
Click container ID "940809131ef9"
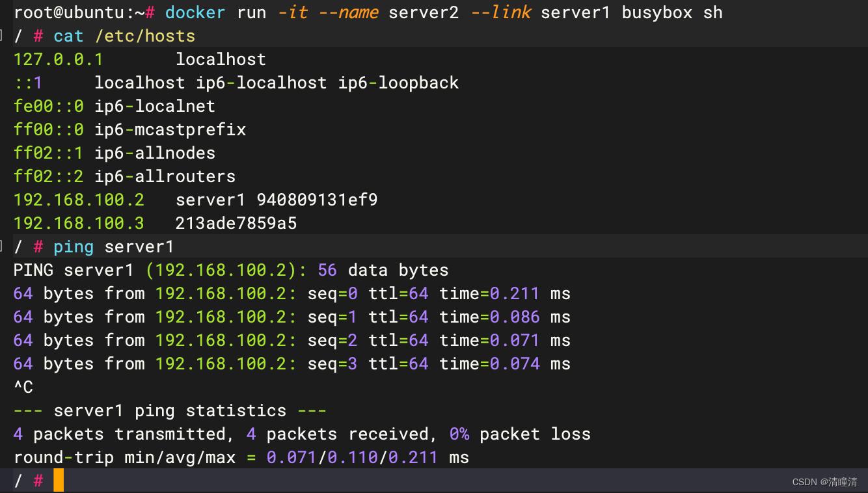tap(318, 200)
